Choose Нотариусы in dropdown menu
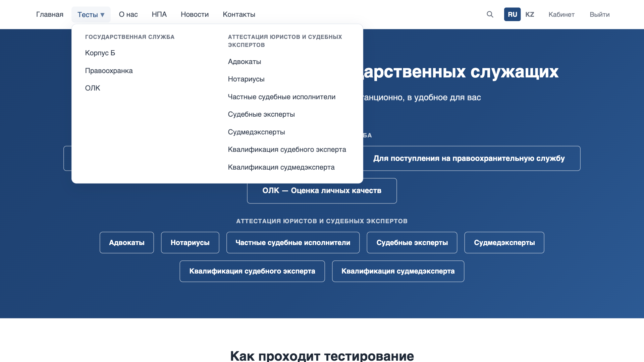644x362 pixels. coord(246,79)
